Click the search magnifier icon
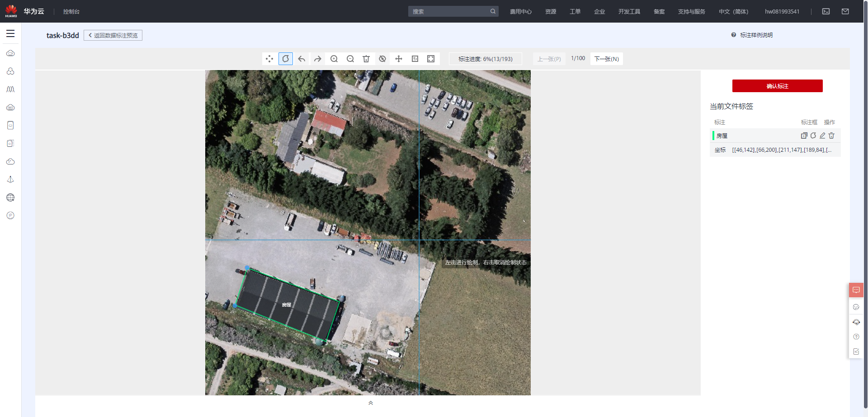 point(493,11)
